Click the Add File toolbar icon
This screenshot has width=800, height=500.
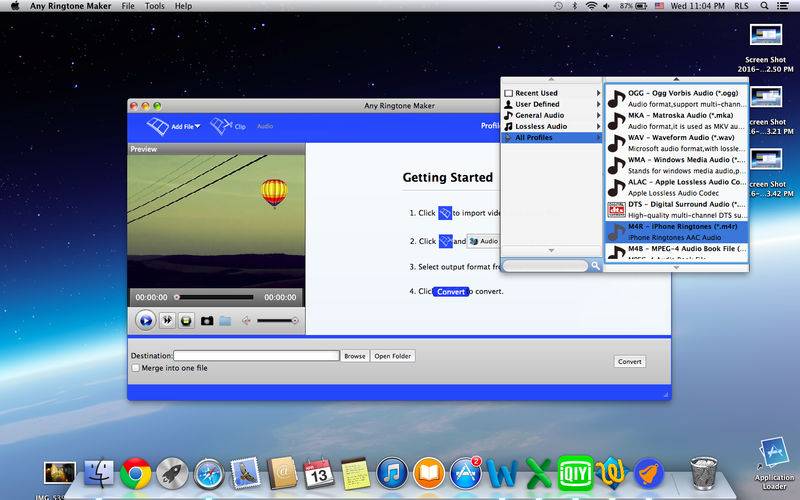158,126
